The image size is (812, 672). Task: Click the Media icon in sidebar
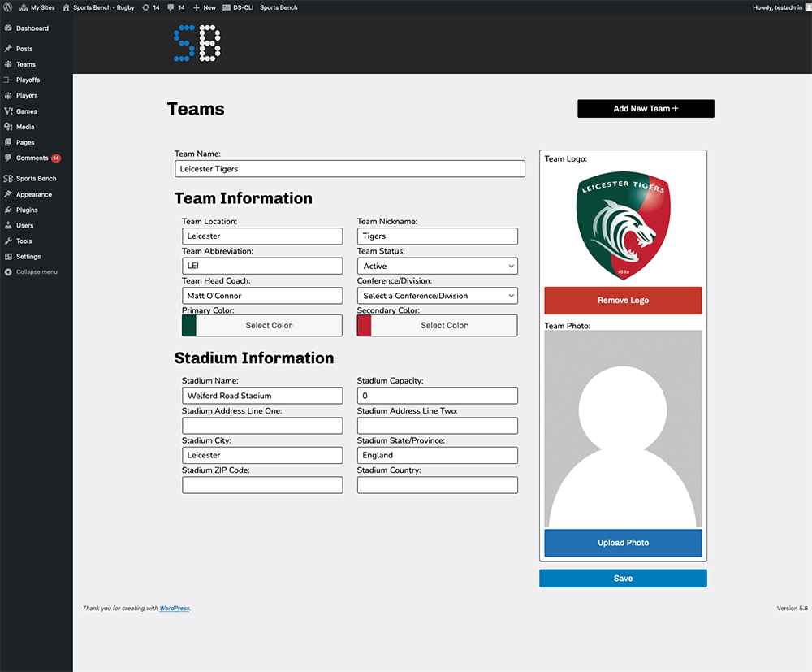[x=8, y=127]
